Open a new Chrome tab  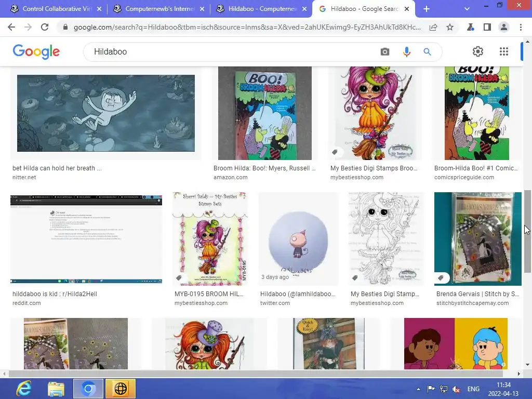pyautogui.click(x=427, y=9)
